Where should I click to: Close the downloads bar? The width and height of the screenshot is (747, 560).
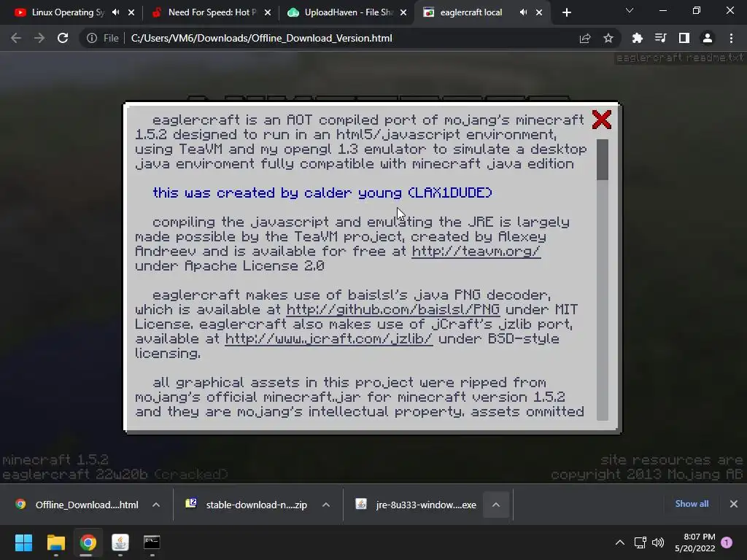click(x=734, y=504)
